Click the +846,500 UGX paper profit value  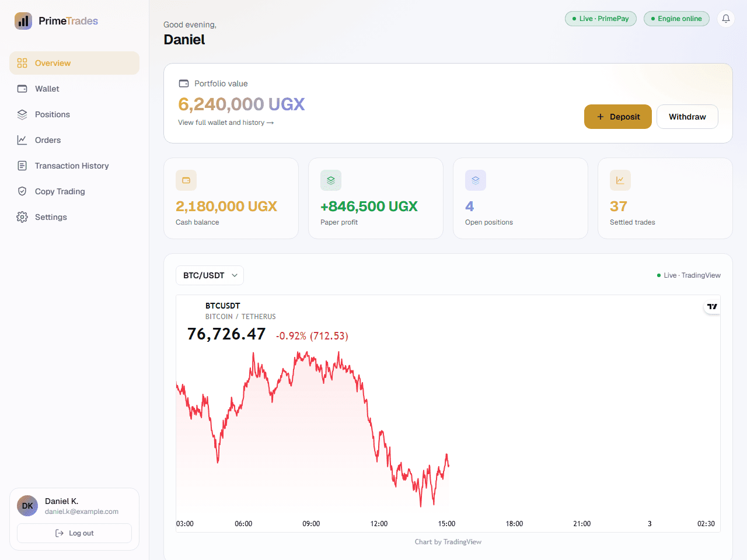point(369,206)
